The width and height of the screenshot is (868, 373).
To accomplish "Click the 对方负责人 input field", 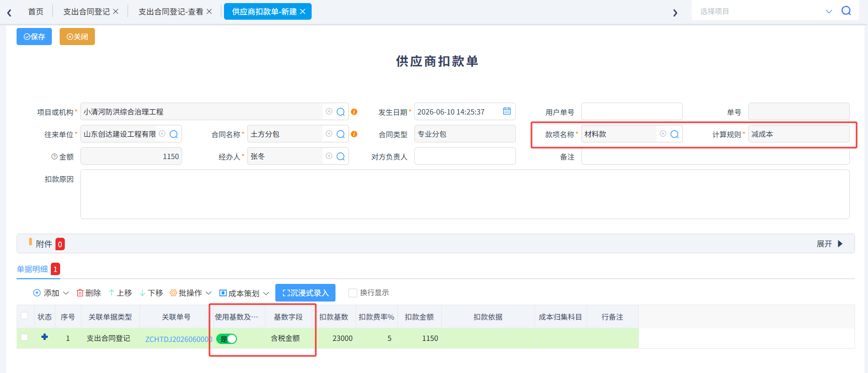I will pyautogui.click(x=465, y=156).
